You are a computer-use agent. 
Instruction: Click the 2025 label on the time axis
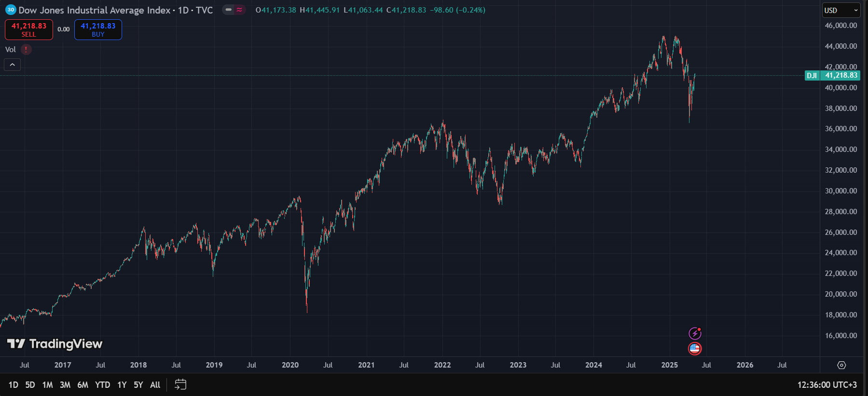(x=670, y=365)
